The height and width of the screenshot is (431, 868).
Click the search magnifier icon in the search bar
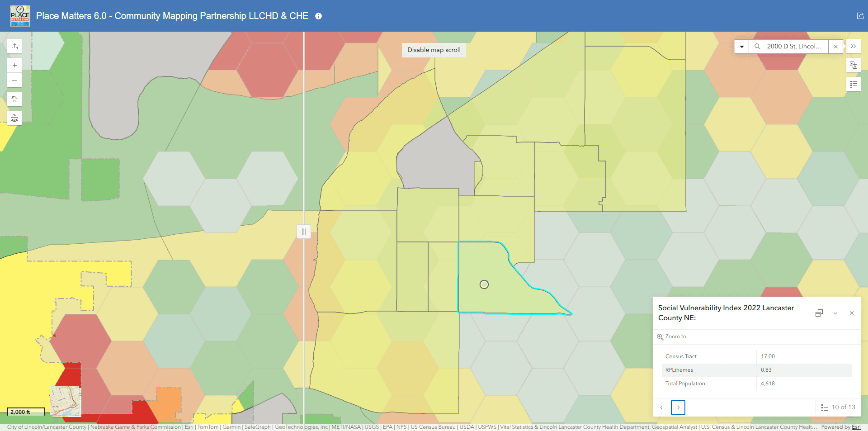click(757, 46)
